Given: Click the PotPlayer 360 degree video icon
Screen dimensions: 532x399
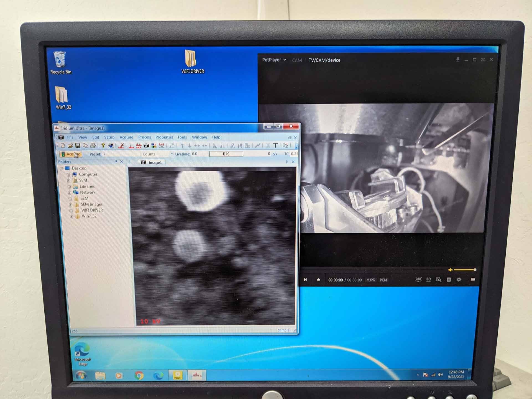Looking at the screenshot, I should 418,280.
